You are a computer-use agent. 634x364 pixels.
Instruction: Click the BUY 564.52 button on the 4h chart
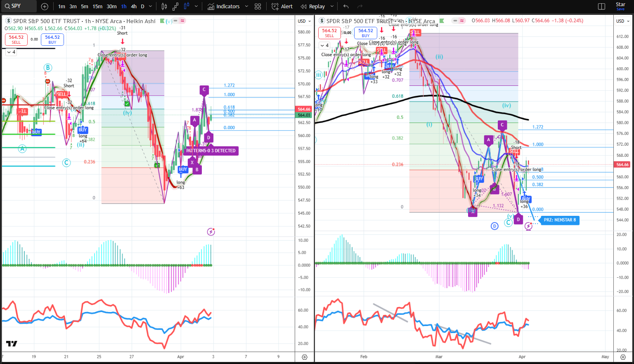(366, 33)
